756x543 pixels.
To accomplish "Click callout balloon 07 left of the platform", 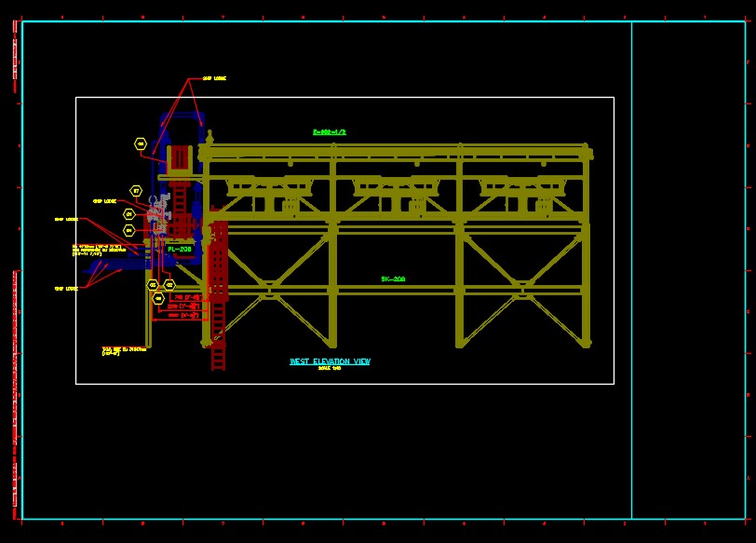I will 135,190.
